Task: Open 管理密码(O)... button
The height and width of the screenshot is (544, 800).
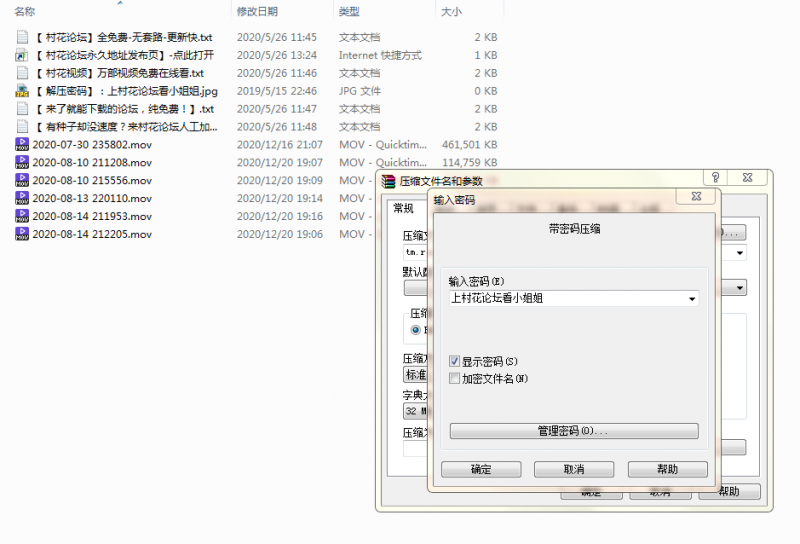Action: pos(574,431)
